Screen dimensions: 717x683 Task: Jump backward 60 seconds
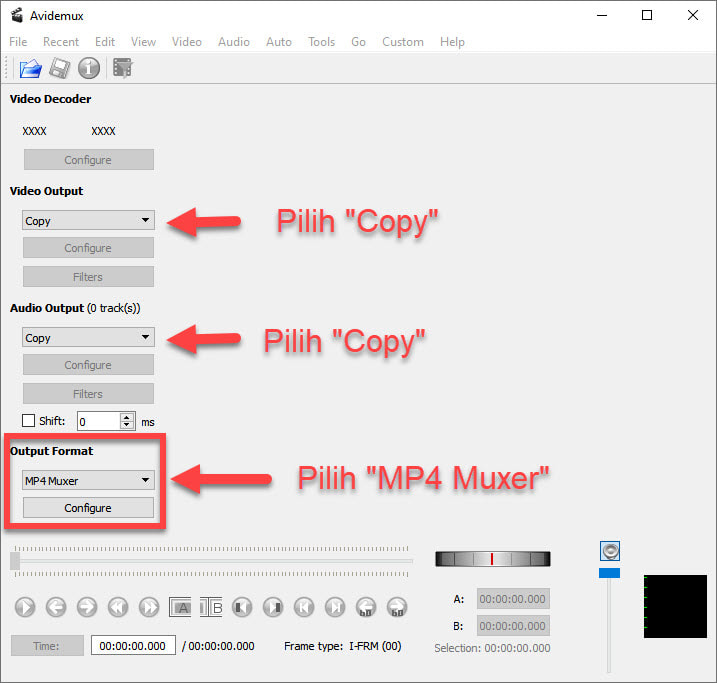[x=366, y=607]
